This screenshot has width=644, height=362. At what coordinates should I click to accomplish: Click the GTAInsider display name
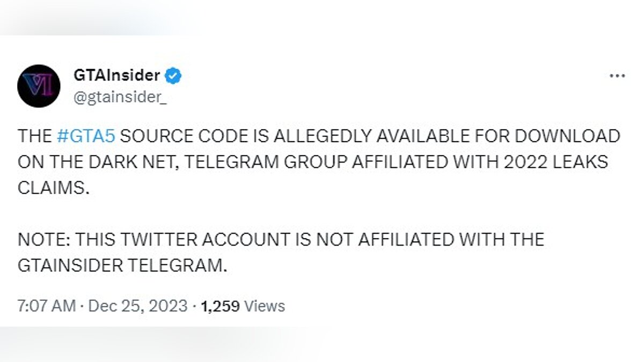[116, 76]
